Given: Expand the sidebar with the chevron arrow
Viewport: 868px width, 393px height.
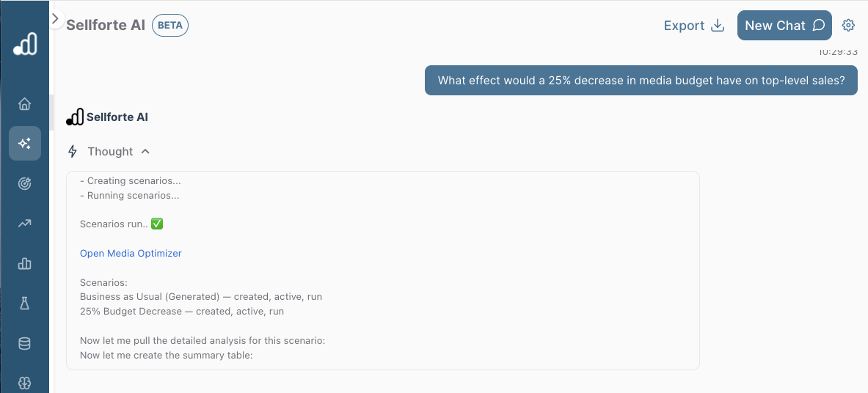Looking at the screenshot, I should (x=55, y=18).
